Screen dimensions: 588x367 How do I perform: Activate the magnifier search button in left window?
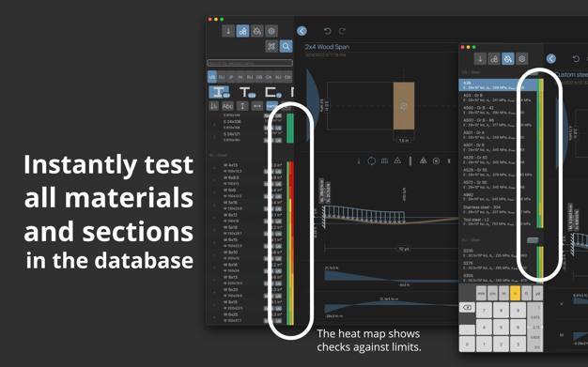point(286,47)
